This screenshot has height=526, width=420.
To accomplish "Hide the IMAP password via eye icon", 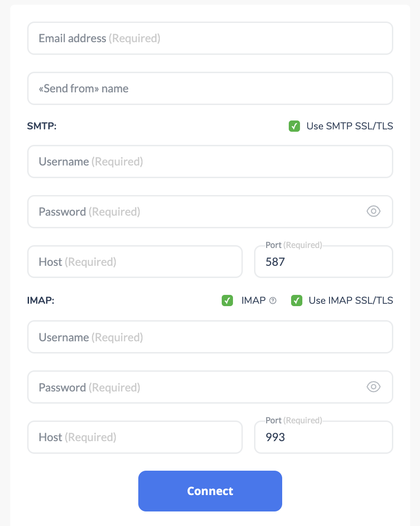I will click(373, 387).
